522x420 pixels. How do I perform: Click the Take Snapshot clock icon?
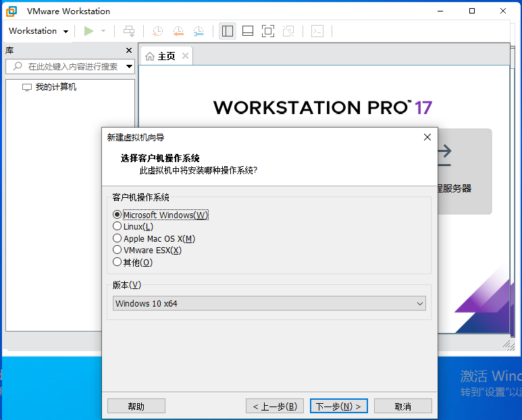coord(157,31)
